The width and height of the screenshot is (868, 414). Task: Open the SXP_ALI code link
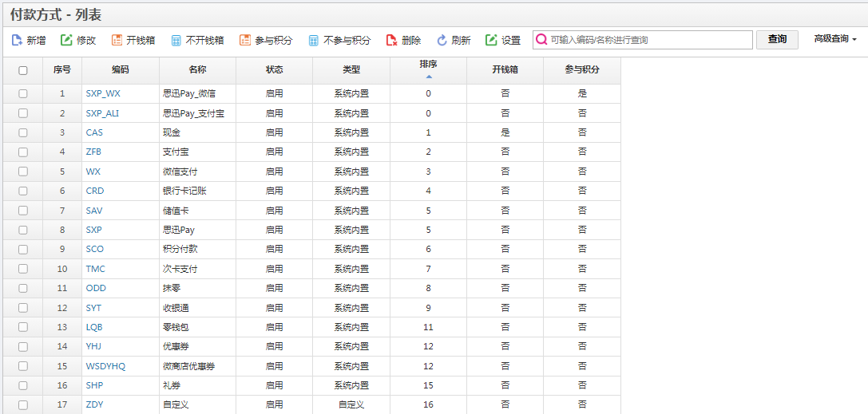[102, 113]
